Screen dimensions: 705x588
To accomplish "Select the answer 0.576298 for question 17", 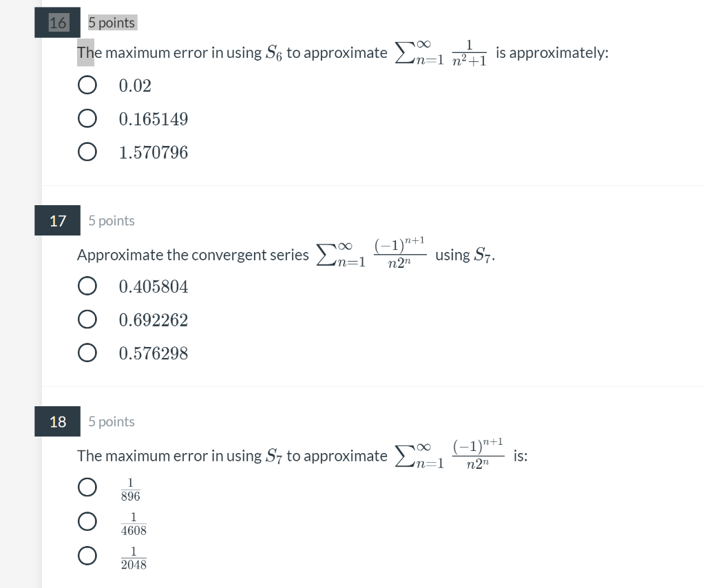I will 87,353.
